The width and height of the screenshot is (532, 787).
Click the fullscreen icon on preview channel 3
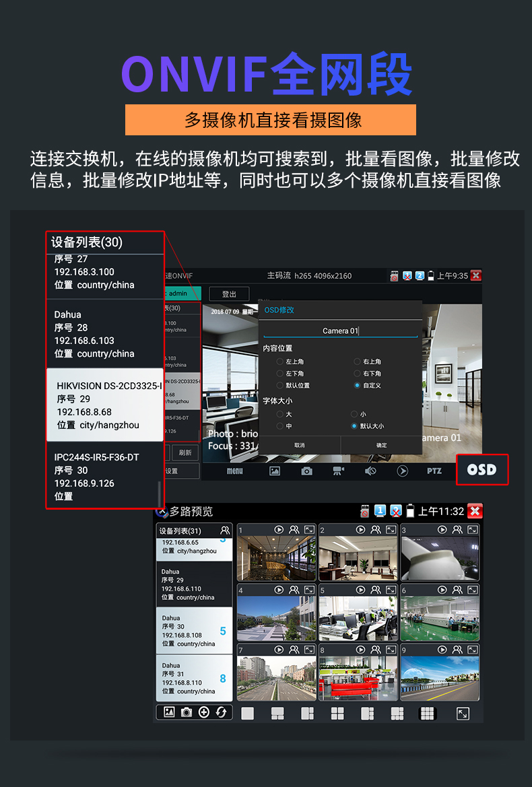pos(473,530)
